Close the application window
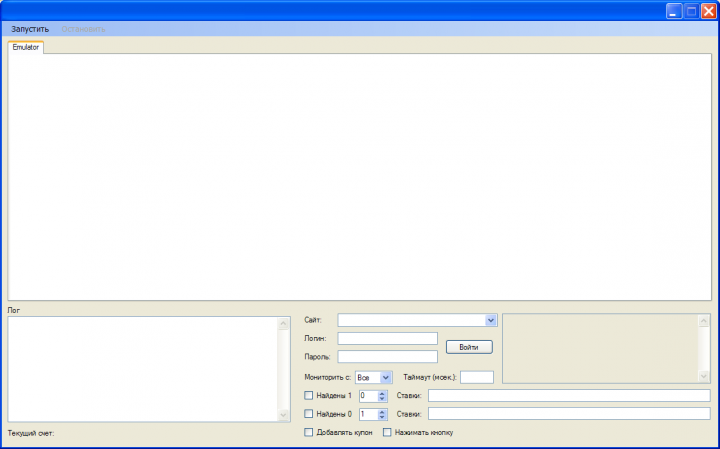 [x=709, y=11]
